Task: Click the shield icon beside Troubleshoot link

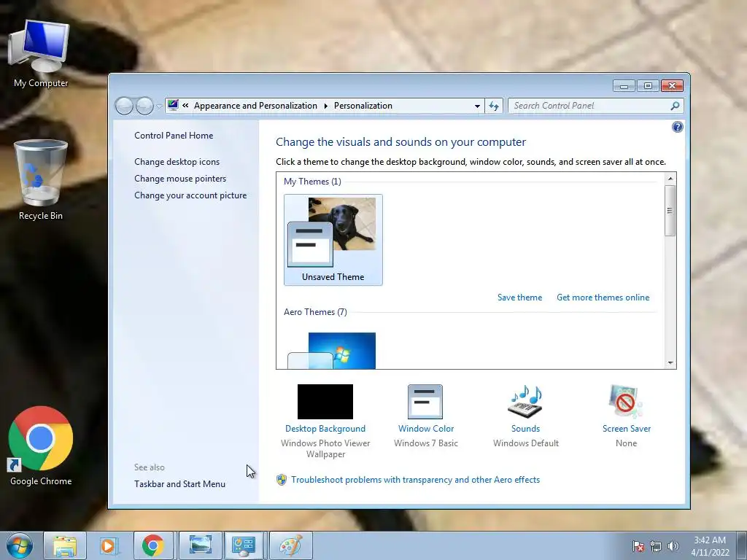Action: click(x=282, y=480)
